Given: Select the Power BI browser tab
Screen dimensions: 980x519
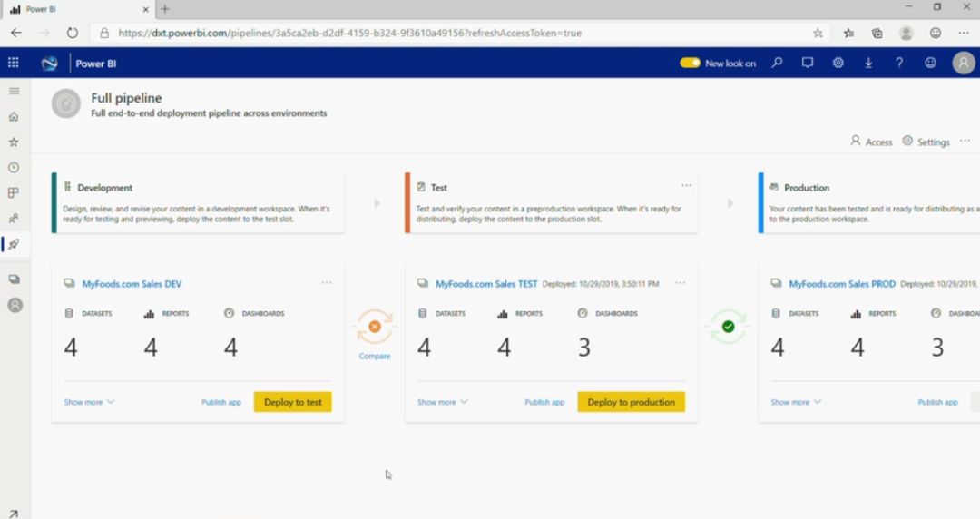Looking at the screenshot, I should click(78, 9).
